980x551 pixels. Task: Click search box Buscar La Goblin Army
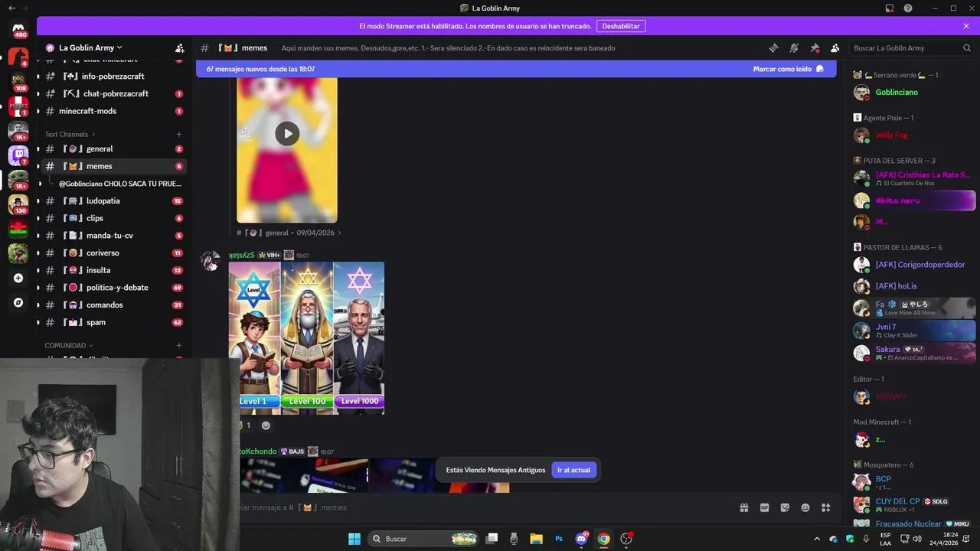910,47
